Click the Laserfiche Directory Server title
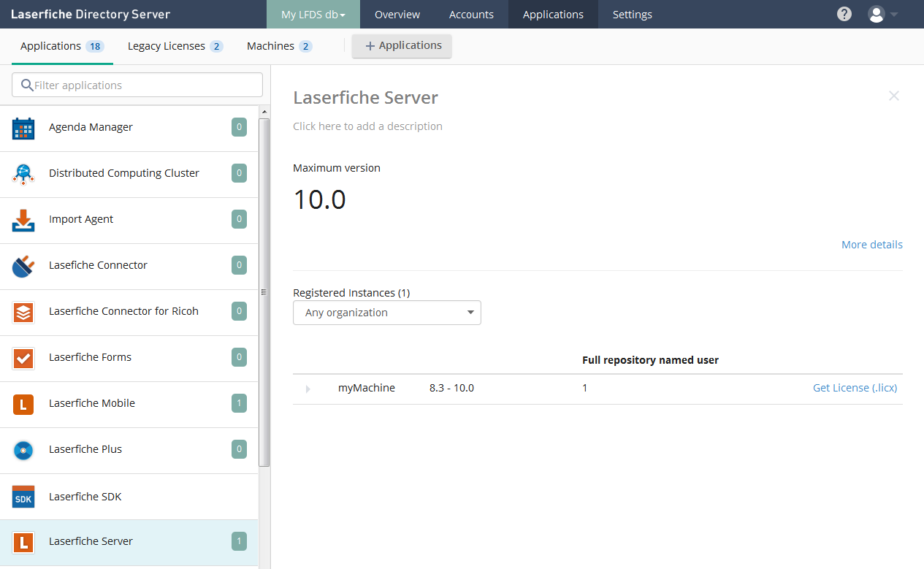 pos(91,15)
